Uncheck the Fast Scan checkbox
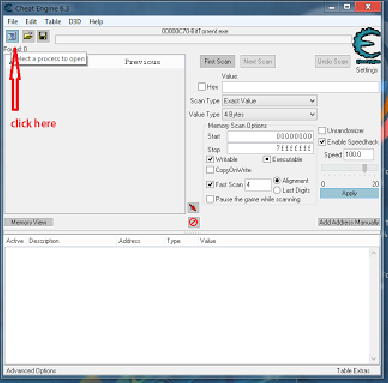Screen dimensions: 388x383 pos(210,184)
